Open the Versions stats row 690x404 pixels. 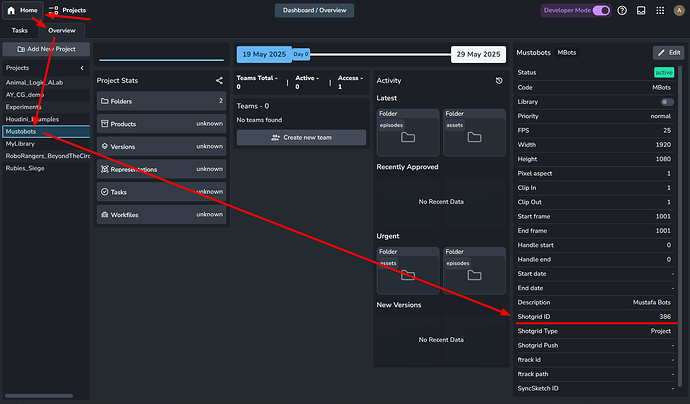tap(161, 147)
